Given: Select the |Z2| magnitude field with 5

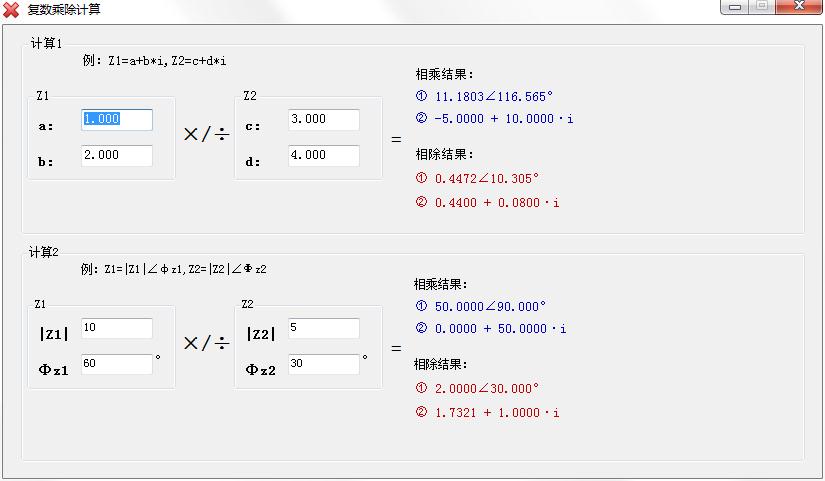Looking at the screenshot, I should tap(323, 328).
